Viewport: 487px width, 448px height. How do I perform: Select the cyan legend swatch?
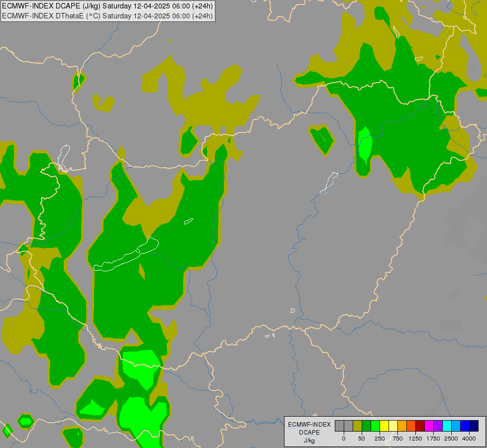[x=447, y=426]
